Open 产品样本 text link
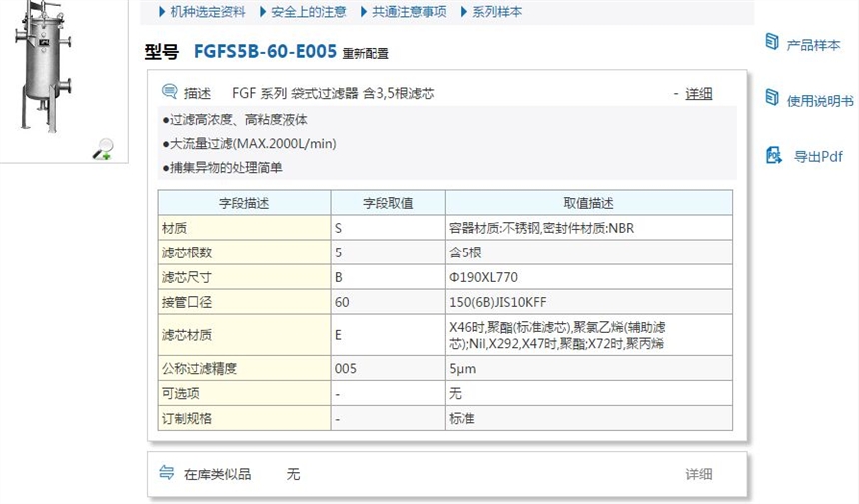 tap(813, 45)
